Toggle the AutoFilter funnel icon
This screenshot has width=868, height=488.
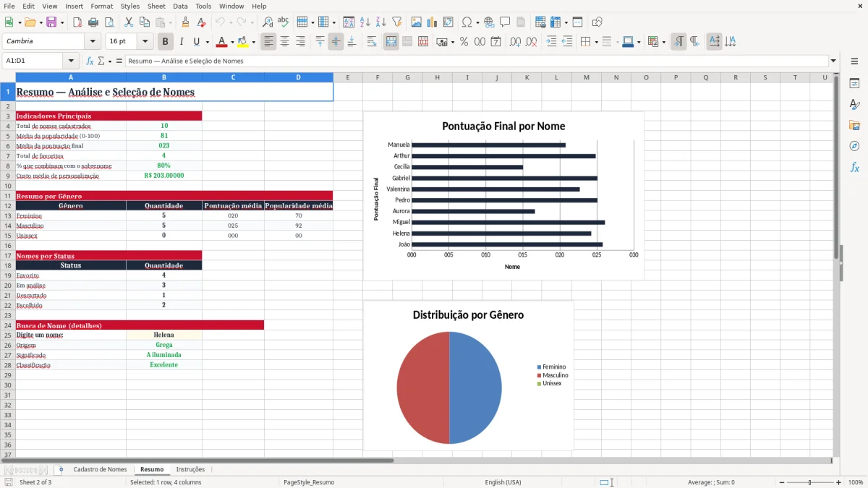pyautogui.click(x=397, y=22)
